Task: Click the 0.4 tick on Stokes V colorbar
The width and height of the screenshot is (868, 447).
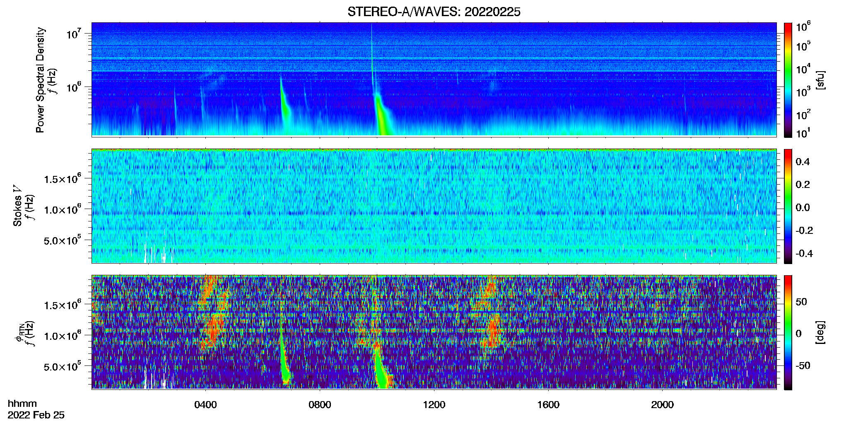Action: click(803, 162)
